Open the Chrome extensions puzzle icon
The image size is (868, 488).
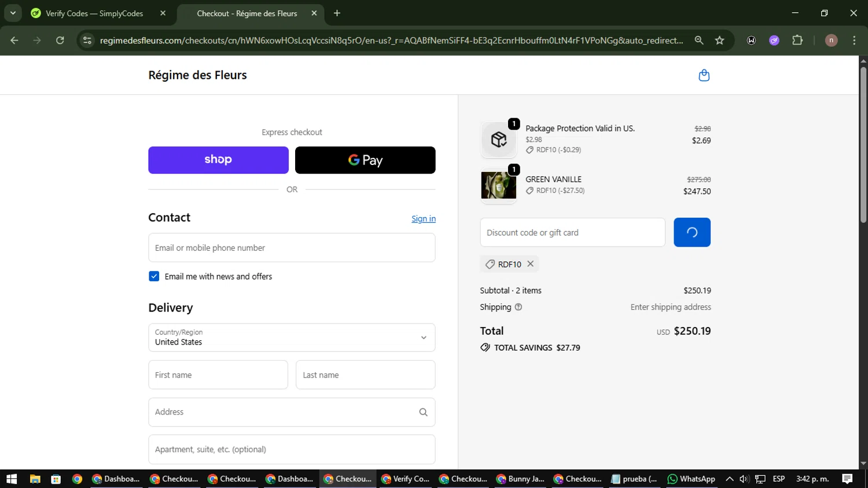[797, 41]
